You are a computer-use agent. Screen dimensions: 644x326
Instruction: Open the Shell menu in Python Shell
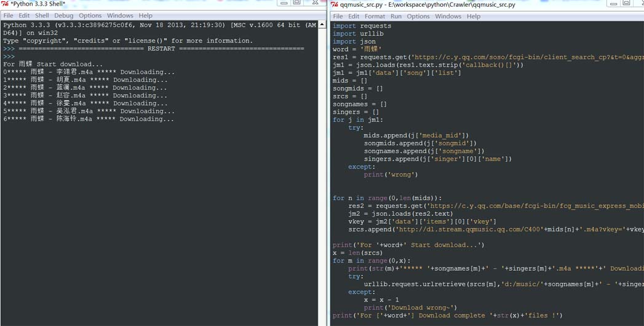coord(42,15)
